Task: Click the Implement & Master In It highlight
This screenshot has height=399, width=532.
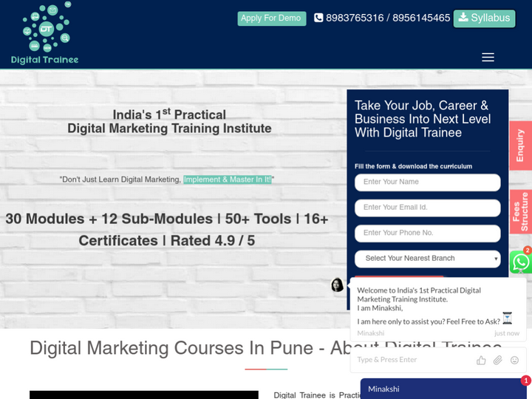Action: (x=227, y=180)
